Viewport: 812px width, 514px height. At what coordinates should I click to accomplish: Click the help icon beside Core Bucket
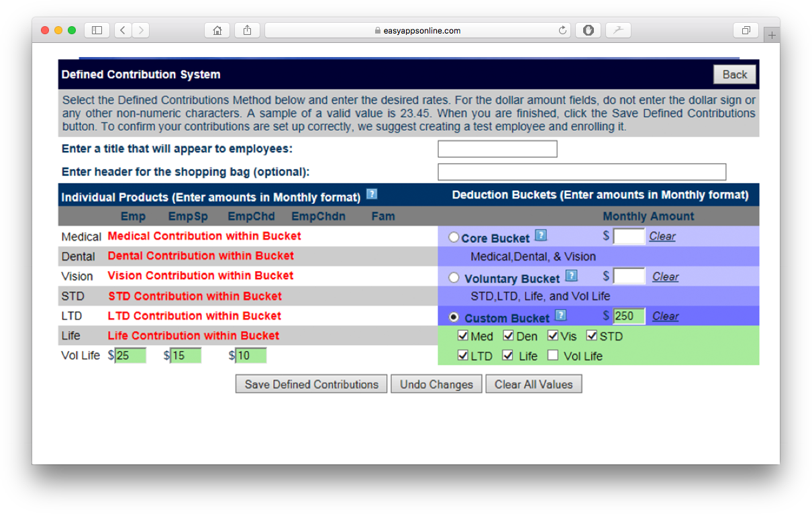(541, 236)
